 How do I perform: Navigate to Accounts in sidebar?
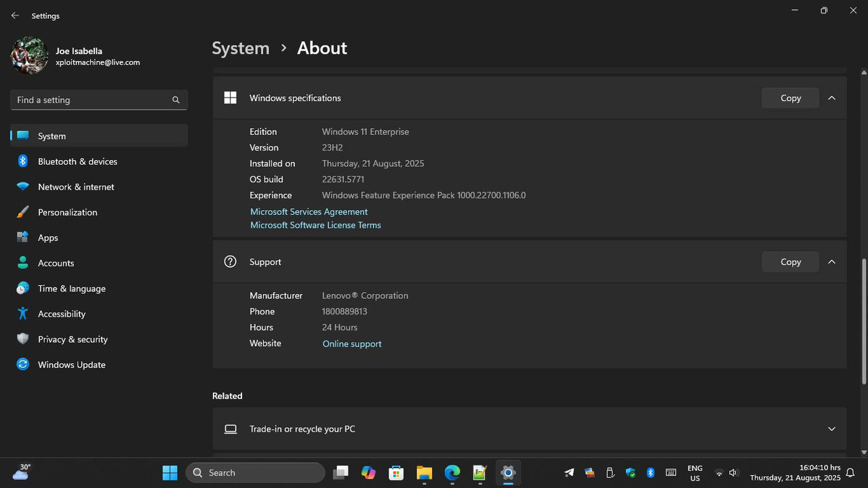(56, 263)
